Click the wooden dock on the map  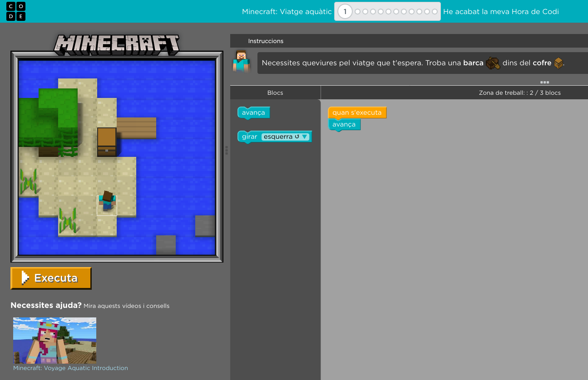pos(136,127)
